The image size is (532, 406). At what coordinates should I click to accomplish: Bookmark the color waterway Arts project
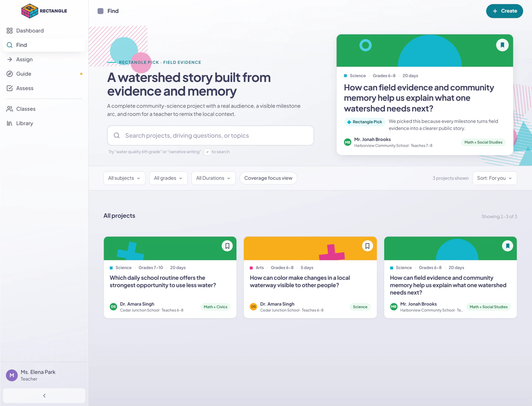click(368, 246)
